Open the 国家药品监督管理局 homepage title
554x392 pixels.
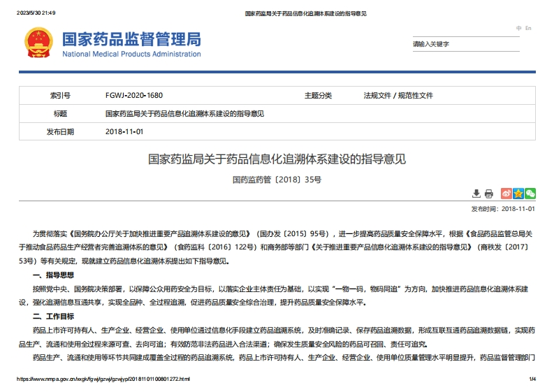131,38
